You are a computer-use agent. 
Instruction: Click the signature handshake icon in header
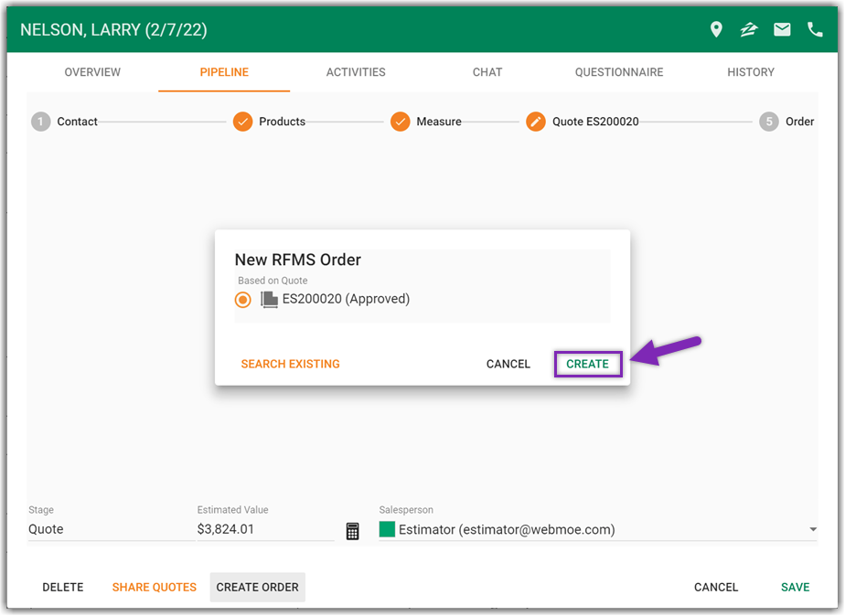749,29
